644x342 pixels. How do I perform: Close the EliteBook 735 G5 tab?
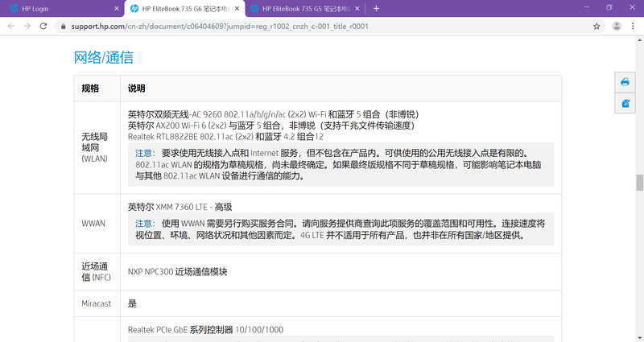pyautogui.click(x=360, y=8)
